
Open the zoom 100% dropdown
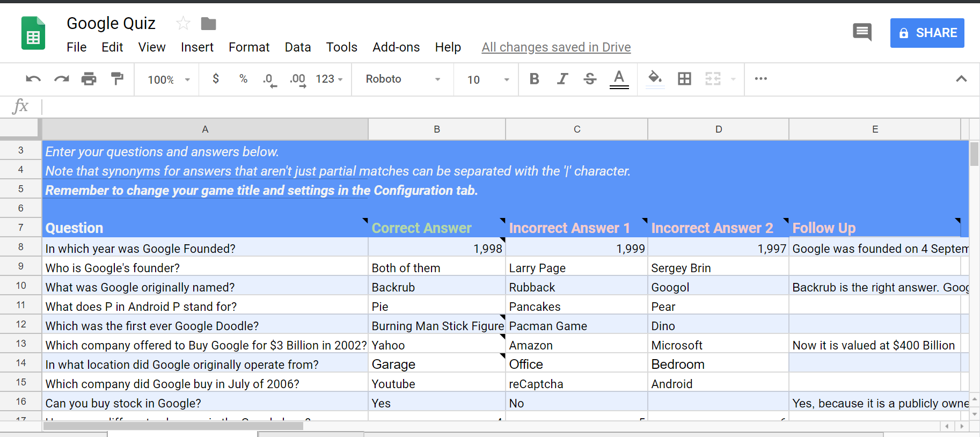[169, 79]
